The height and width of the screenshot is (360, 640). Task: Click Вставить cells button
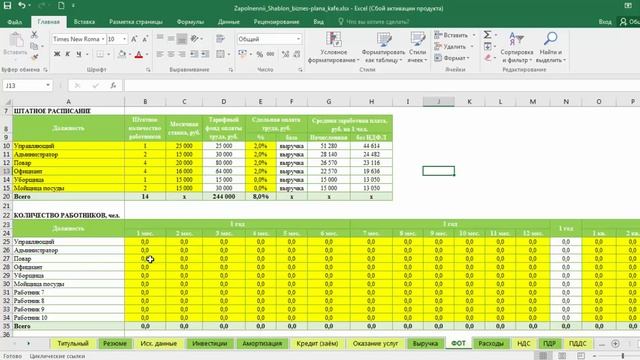coord(452,35)
